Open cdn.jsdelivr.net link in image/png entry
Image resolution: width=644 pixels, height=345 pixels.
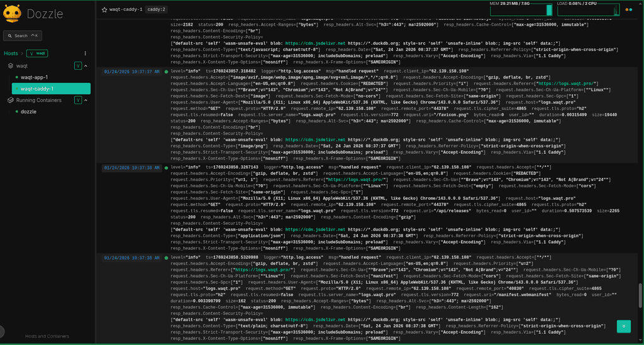[x=315, y=140]
